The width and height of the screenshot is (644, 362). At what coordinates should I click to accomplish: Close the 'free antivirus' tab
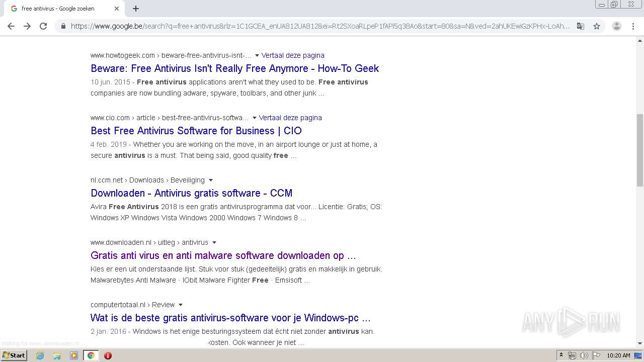117,9
